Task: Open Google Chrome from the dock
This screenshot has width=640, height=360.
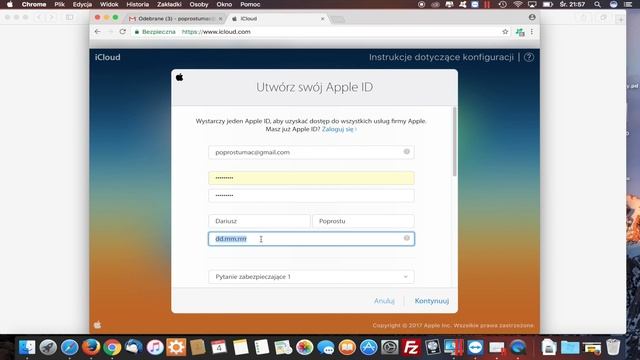Action: [112, 347]
